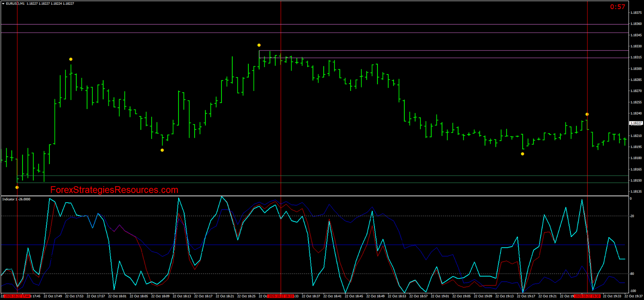Viewport: 644px width, 300px height.
Task: Click the 22 Oct 18:53 time label
Action: point(397,297)
